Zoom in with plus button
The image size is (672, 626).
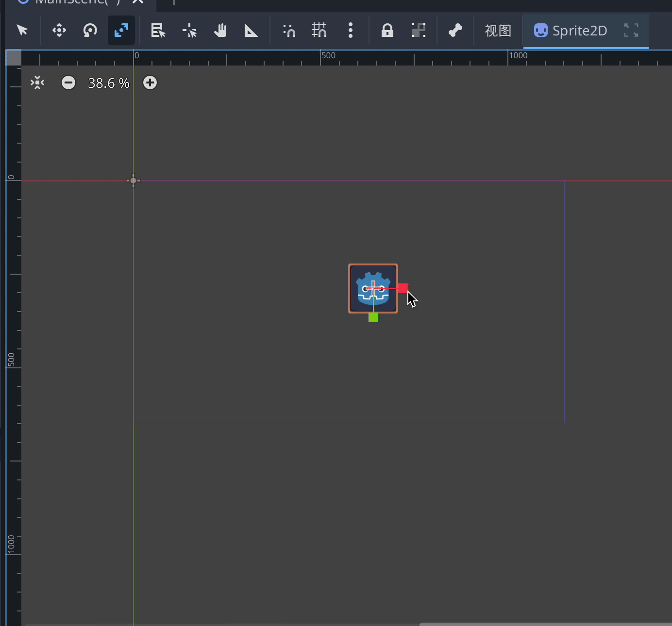pyautogui.click(x=150, y=82)
